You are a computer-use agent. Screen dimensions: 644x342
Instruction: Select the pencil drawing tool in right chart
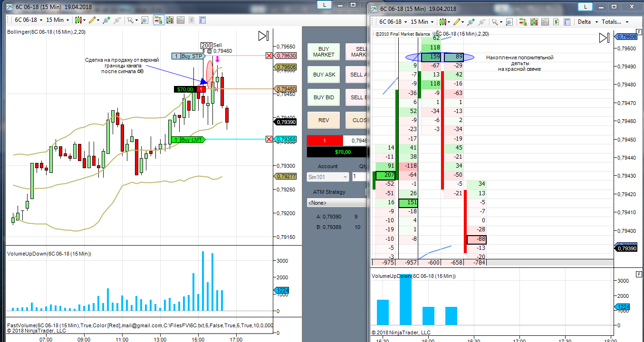[457, 21]
